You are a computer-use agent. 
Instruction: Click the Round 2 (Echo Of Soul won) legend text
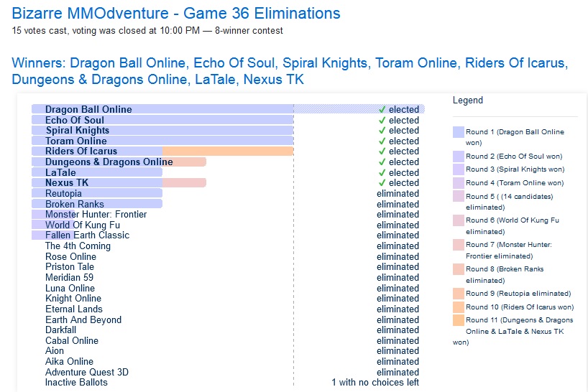pos(514,156)
